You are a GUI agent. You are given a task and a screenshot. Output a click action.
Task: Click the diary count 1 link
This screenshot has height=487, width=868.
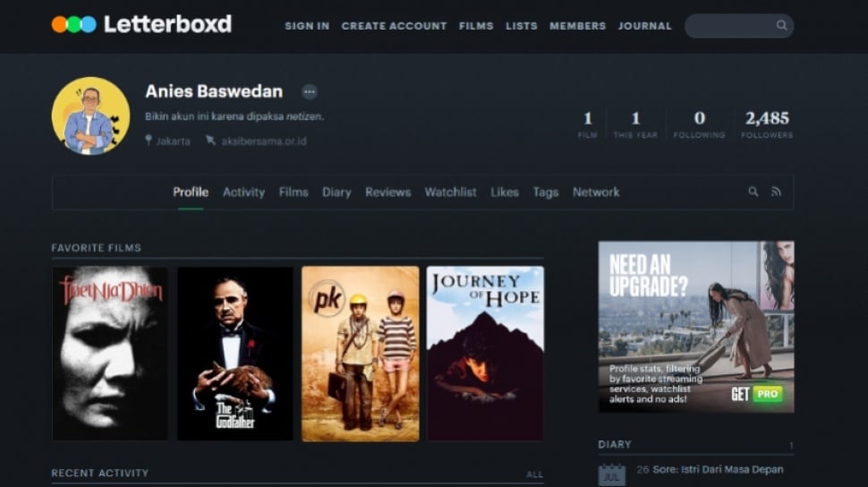point(791,446)
